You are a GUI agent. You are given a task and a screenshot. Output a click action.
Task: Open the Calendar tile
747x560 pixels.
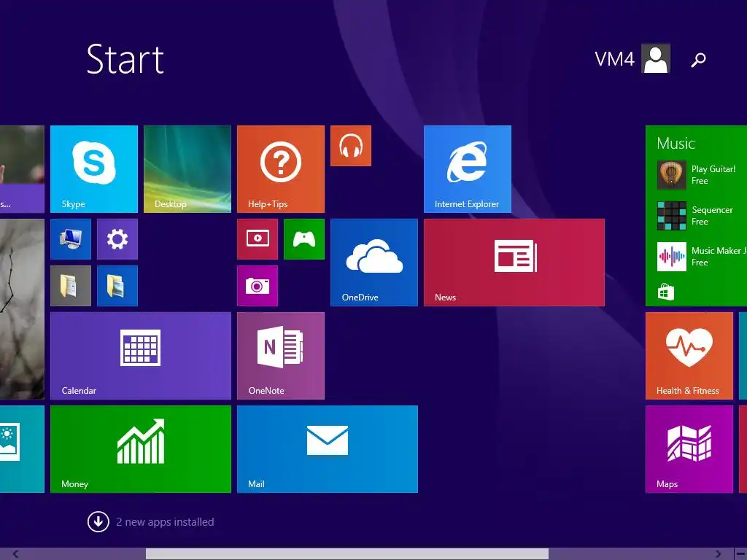141,356
